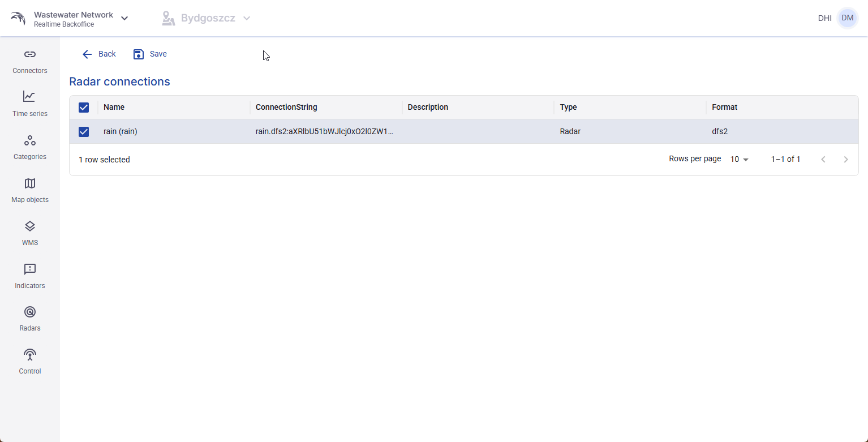Uncheck the rain (rain) row checkbox
This screenshot has height=442, width=868.
[84, 132]
